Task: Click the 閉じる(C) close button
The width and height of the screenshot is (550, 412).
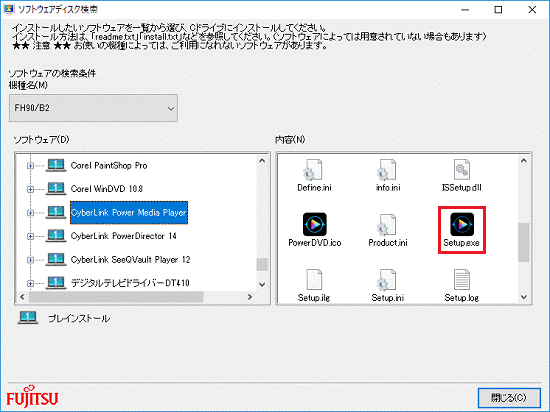Action: click(x=509, y=398)
